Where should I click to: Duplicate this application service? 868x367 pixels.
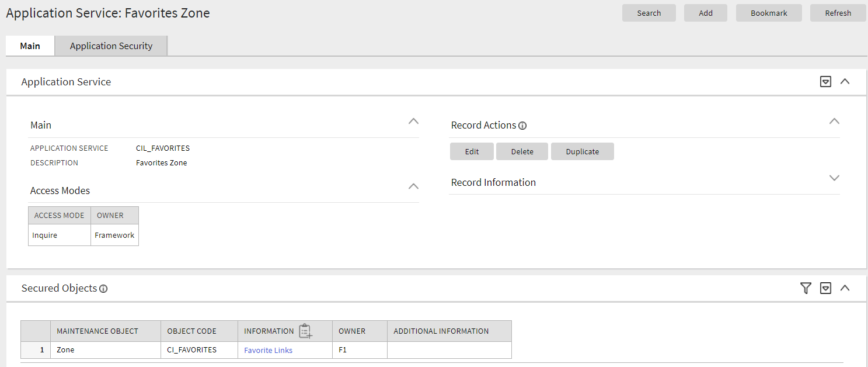582,151
